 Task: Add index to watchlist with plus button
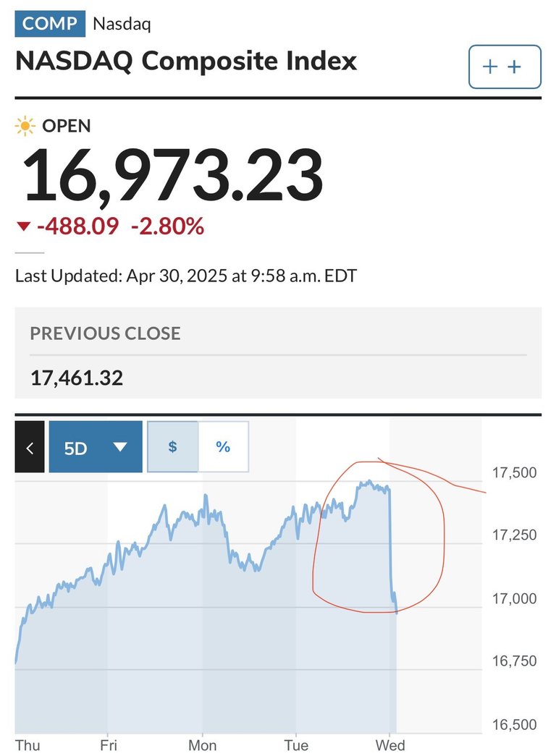pyautogui.click(x=505, y=67)
